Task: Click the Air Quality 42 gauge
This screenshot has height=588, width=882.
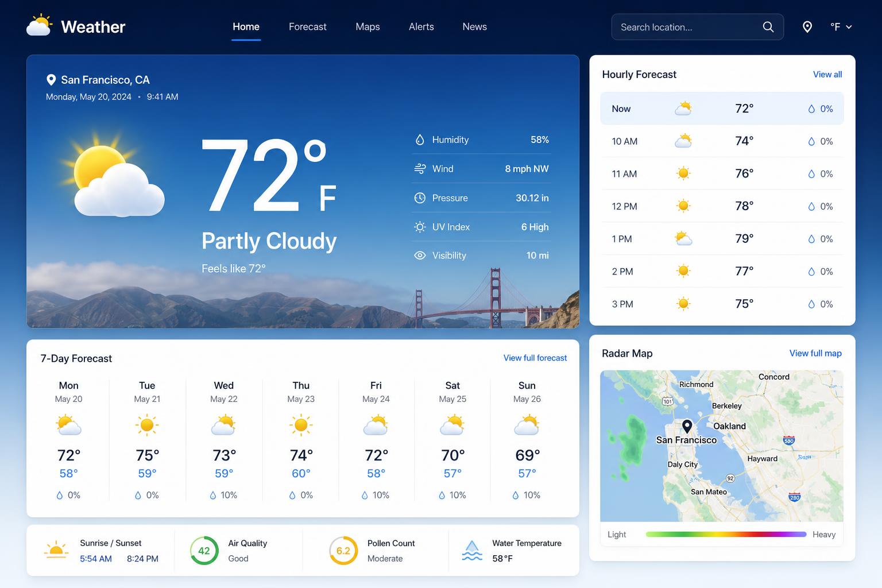Action: coord(204,551)
